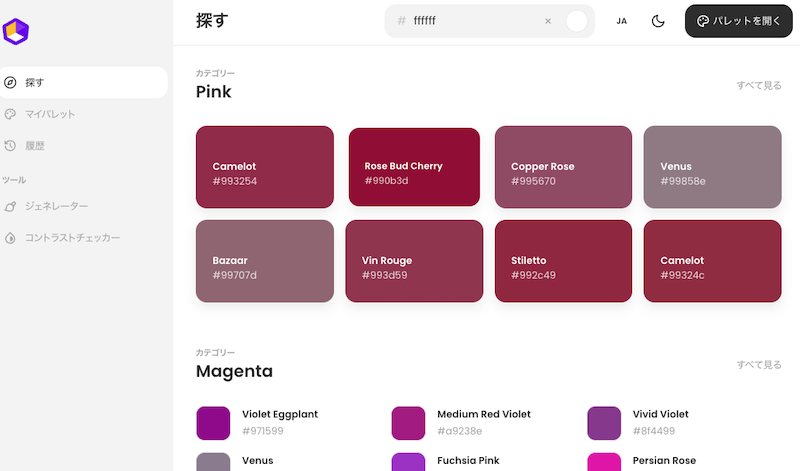Toggle dark mode with moon icon
Viewport: 800px width, 471px height.
point(658,21)
